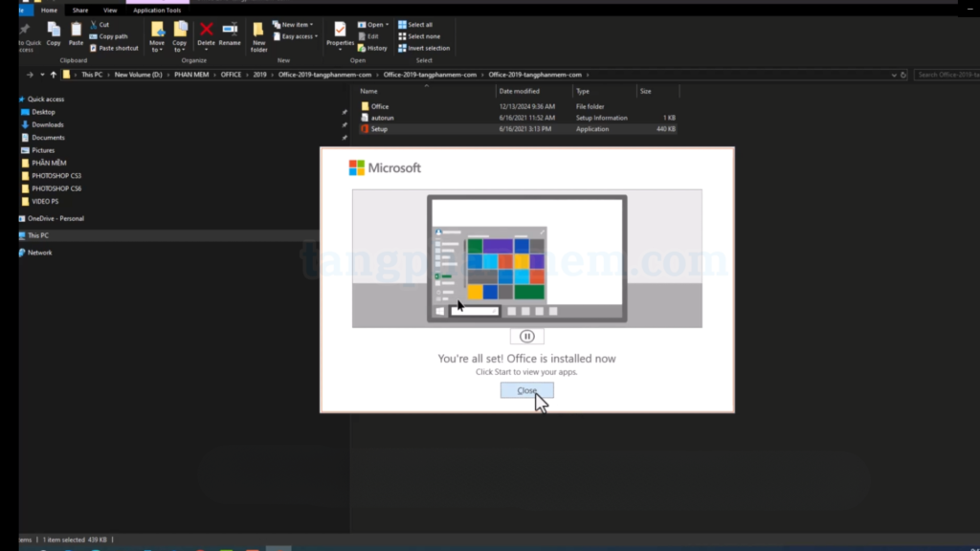Open Documents in navigation pane
980x551 pixels.
[48, 138]
